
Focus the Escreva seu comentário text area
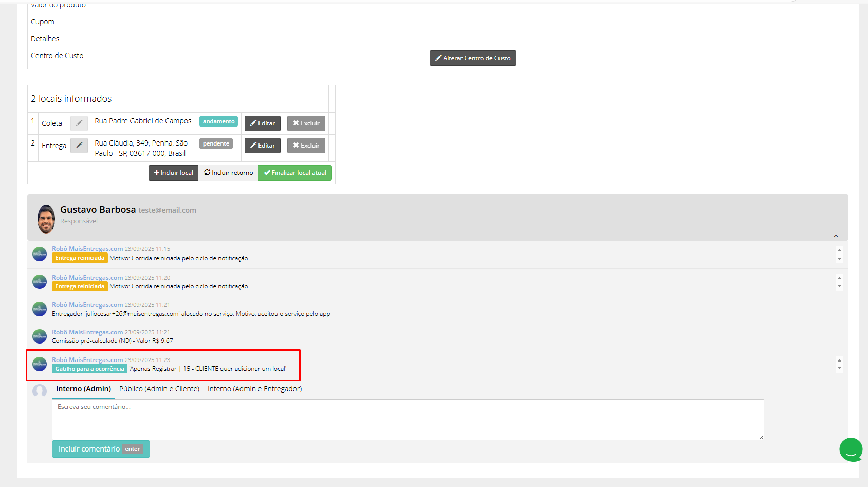408,420
